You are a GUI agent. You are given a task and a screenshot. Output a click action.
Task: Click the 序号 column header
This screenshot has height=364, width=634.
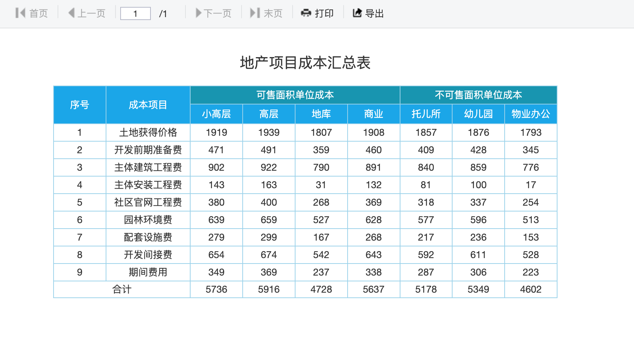[79, 105]
